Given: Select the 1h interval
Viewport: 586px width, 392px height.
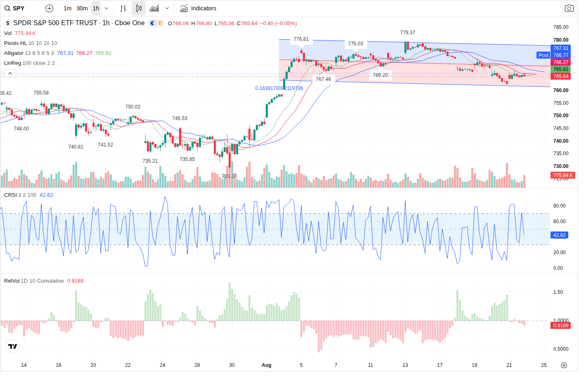Looking at the screenshot, I should (96, 8).
